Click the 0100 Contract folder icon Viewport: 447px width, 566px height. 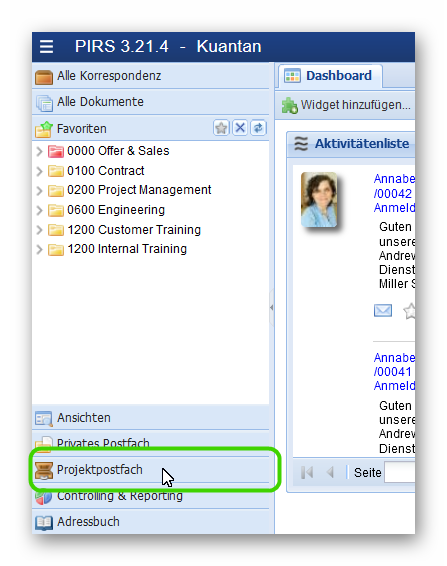click(x=56, y=171)
